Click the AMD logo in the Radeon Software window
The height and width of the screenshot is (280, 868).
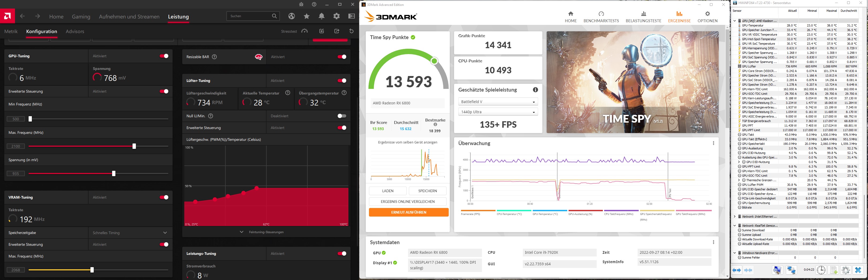tap(7, 16)
